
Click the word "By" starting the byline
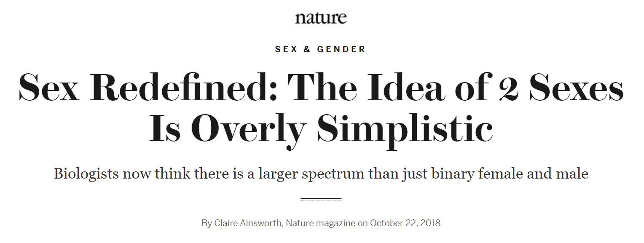207,223
